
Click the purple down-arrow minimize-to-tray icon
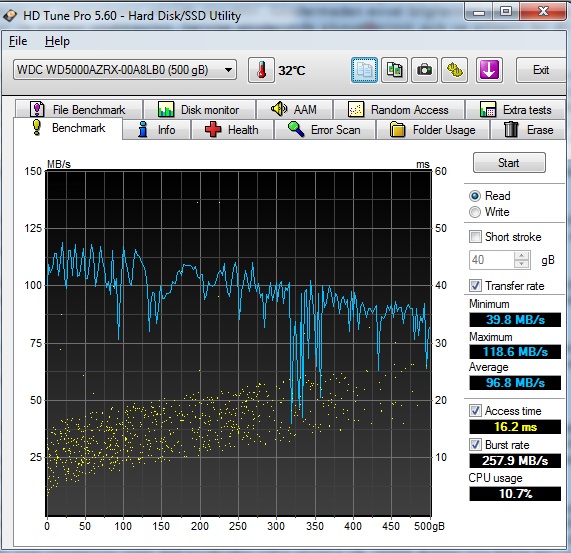click(x=489, y=70)
